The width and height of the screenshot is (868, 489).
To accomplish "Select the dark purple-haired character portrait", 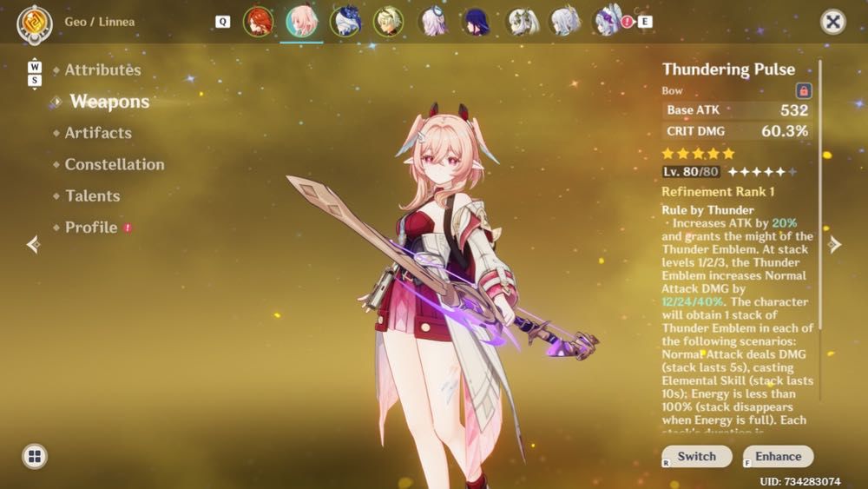I will pyautogui.click(x=476, y=22).
